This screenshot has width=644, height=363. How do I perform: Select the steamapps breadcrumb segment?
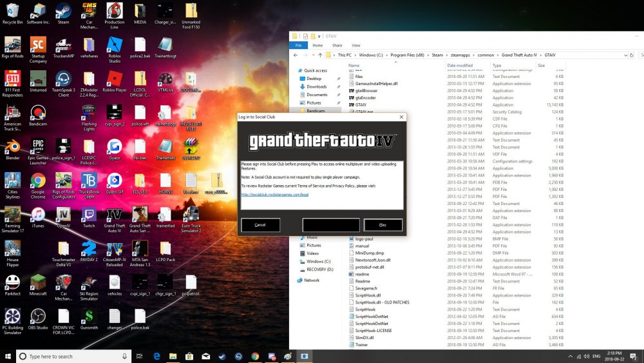[460, 55]
